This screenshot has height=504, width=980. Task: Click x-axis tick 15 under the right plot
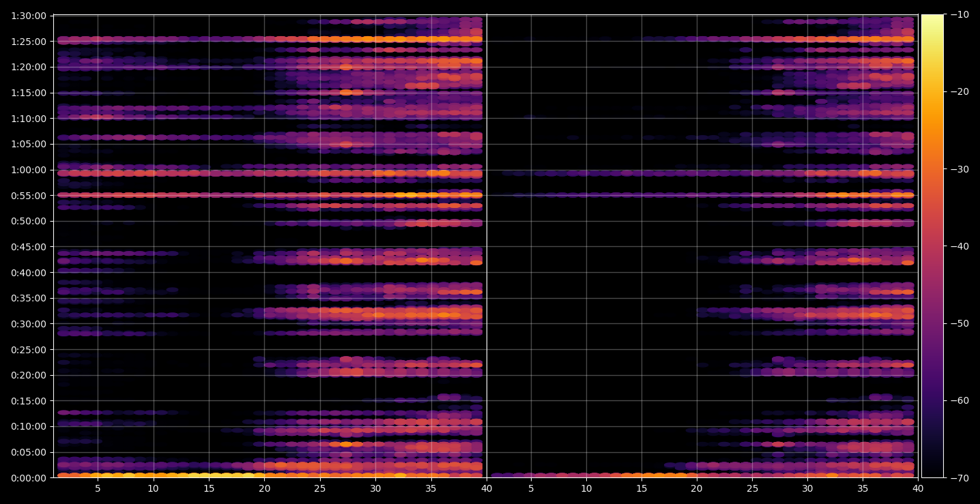pyautogui.click(x=642, y=488)
